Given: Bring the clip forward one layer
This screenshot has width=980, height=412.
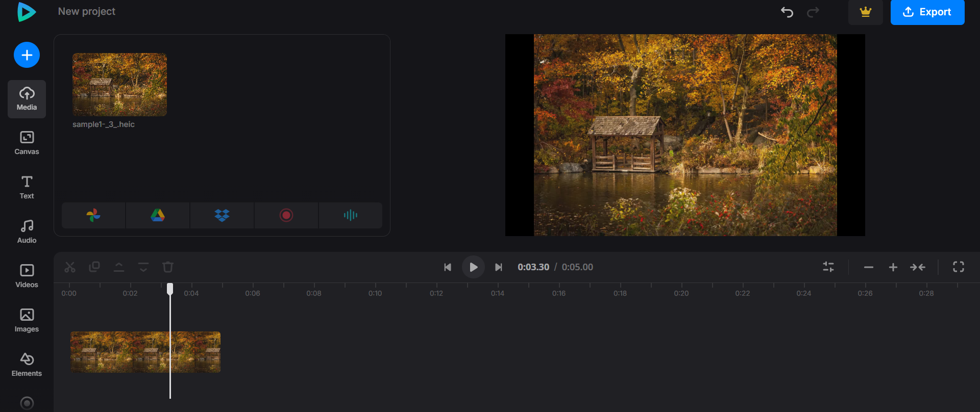Looking at the screenshot, I should click(119, 267).
